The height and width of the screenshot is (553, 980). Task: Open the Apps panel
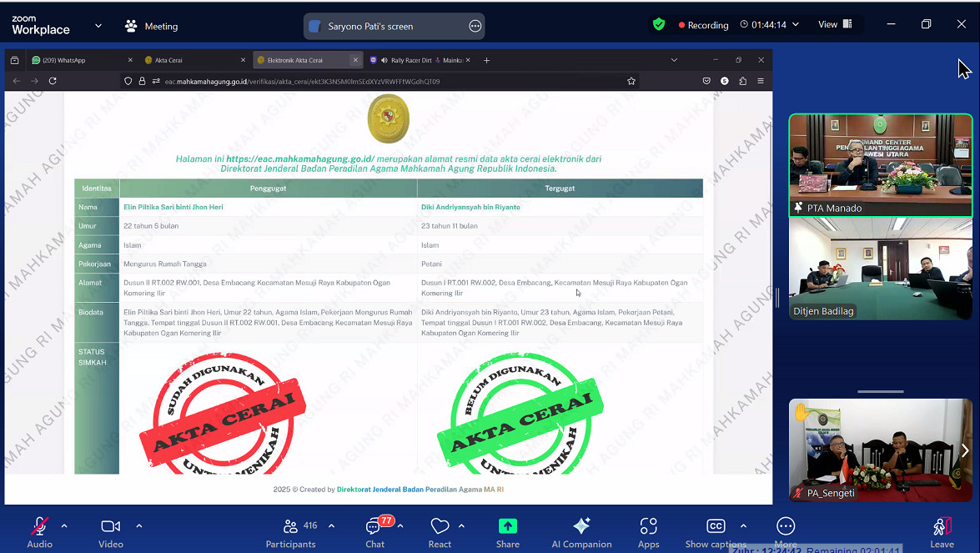click(x=648, y=532)
